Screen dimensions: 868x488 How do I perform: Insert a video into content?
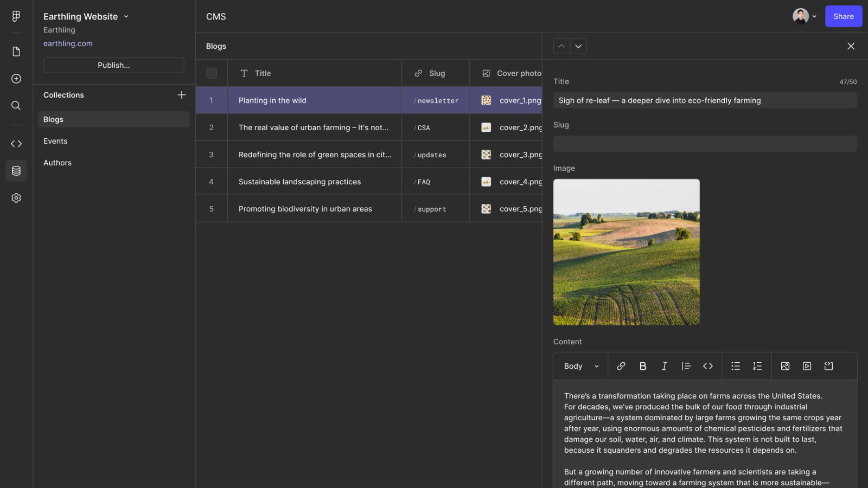807,366
